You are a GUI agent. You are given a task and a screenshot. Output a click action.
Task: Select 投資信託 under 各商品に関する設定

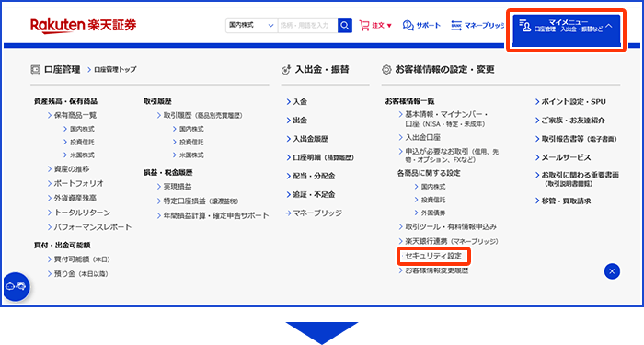click(431, 200)
